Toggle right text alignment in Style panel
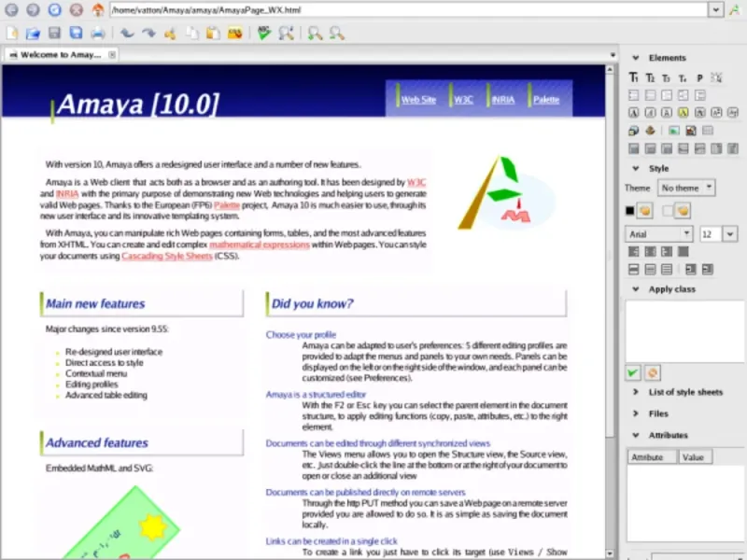 667,251
